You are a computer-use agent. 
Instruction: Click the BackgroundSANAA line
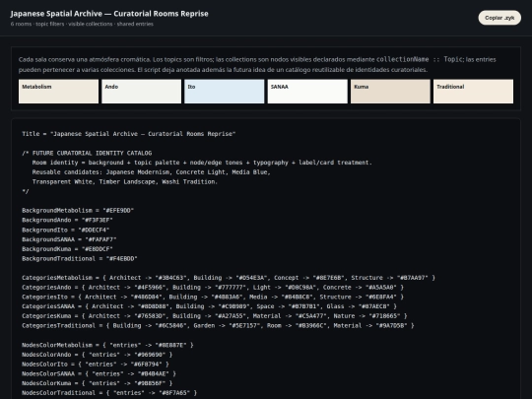point(69,239)
